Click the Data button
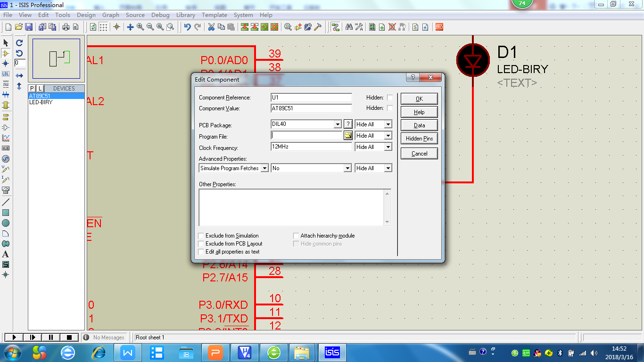The image size is (644, 362). 419,125
